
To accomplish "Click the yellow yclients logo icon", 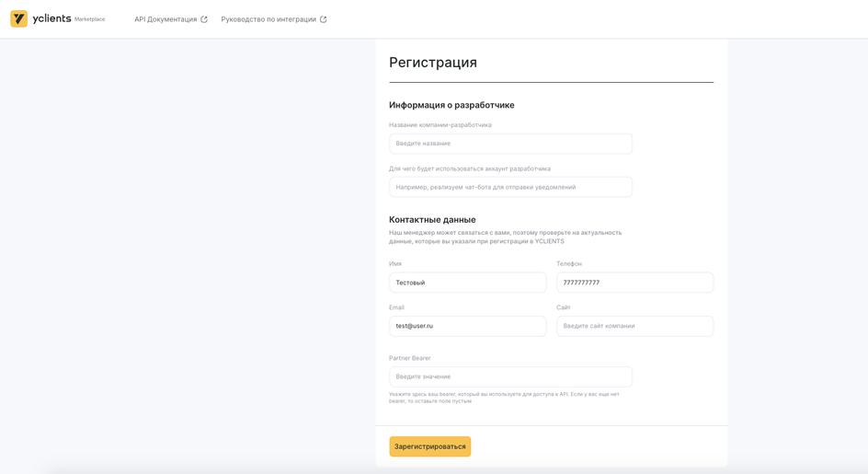I will point(18,18).
